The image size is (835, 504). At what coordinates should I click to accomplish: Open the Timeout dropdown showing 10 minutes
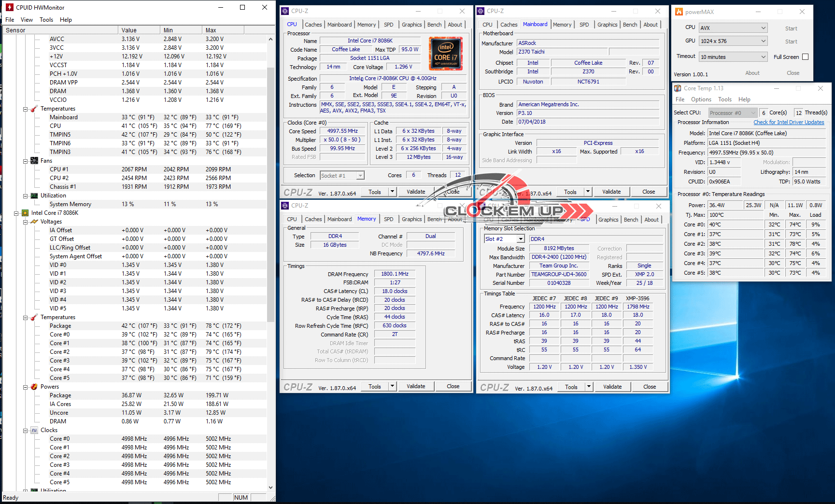[733, 57]
